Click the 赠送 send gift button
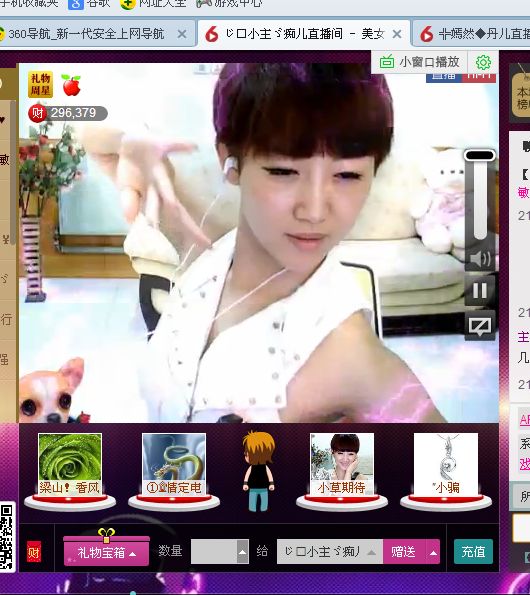The width and height of the screenshot is (530, 595). click(404, 552)
